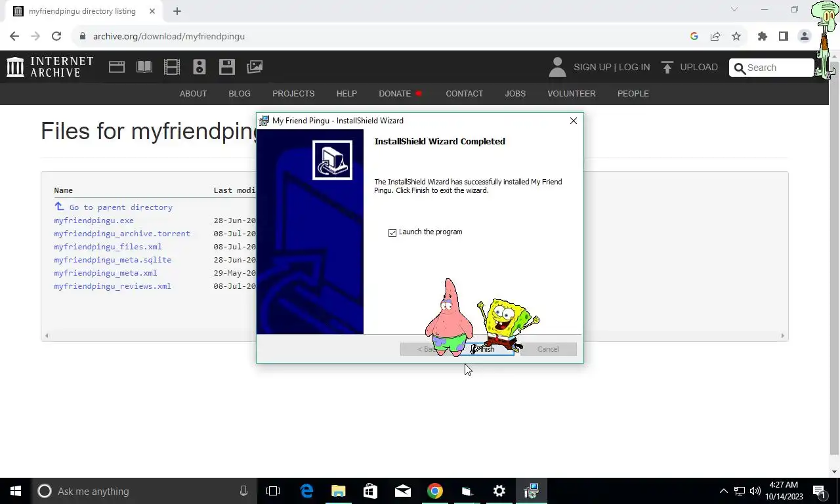Open the PEOPLE menu item
The width and height of the screenshot is (840, 504).
click(x=633, y=93)
